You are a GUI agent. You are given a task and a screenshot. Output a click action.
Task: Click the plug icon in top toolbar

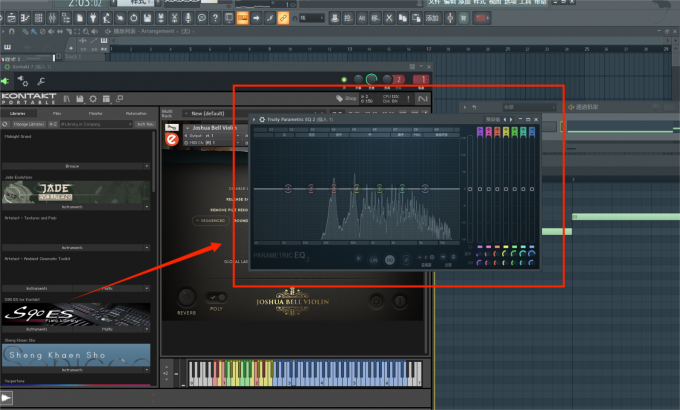click(93, 18)
